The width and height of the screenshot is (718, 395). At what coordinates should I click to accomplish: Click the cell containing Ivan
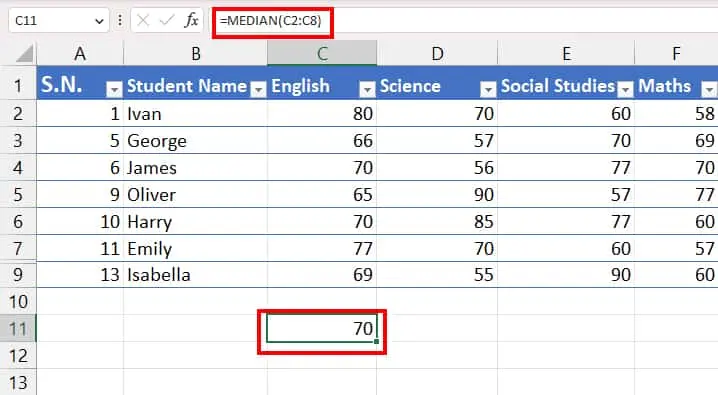[x=196, y=114]
